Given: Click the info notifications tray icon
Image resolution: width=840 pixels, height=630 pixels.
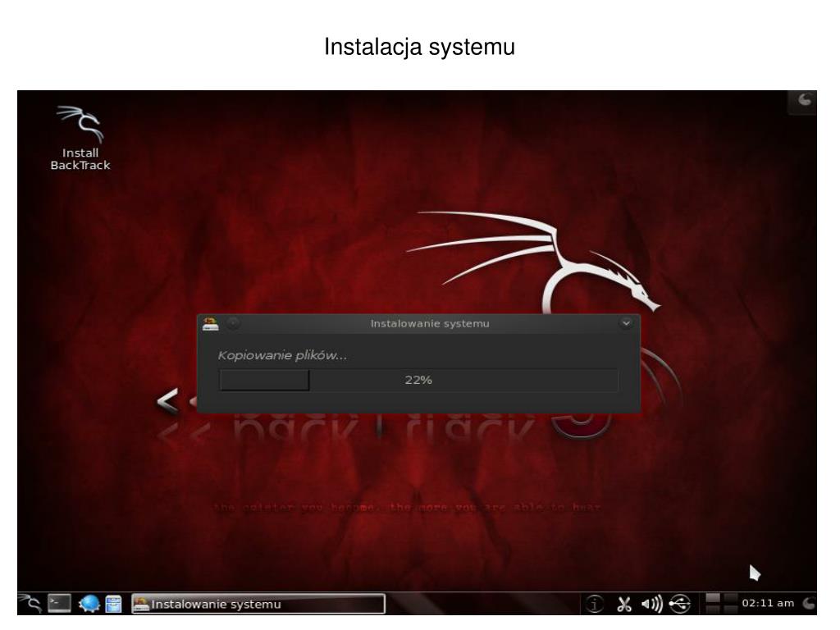Looking at the screenshot, I should pyautogui.click(x=594, y=604).
